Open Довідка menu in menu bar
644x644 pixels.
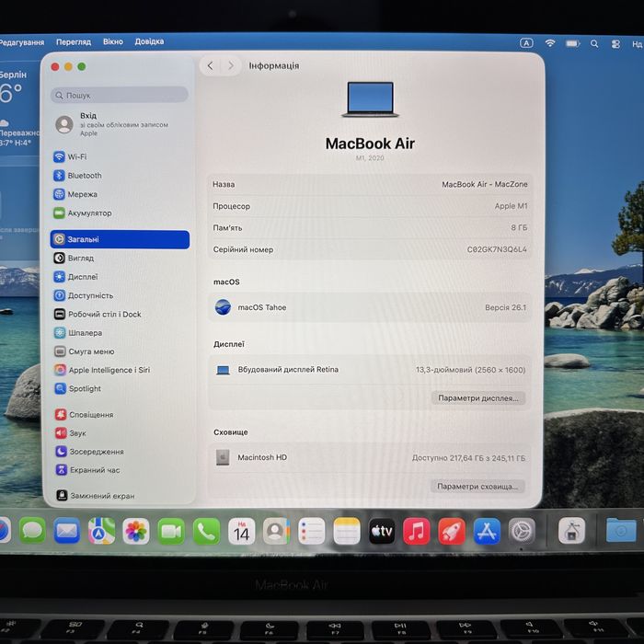[149, 41]
